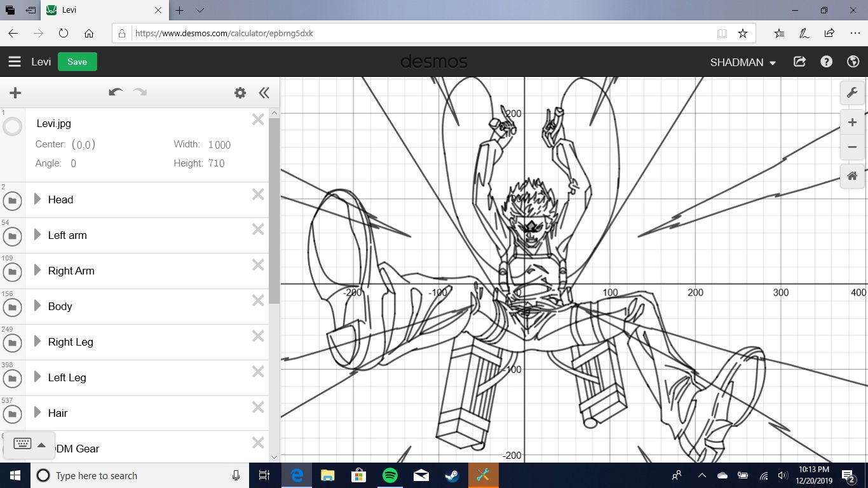868x488 pixels.
Task: Undo the last expression edit
Action: coord(115,93)
